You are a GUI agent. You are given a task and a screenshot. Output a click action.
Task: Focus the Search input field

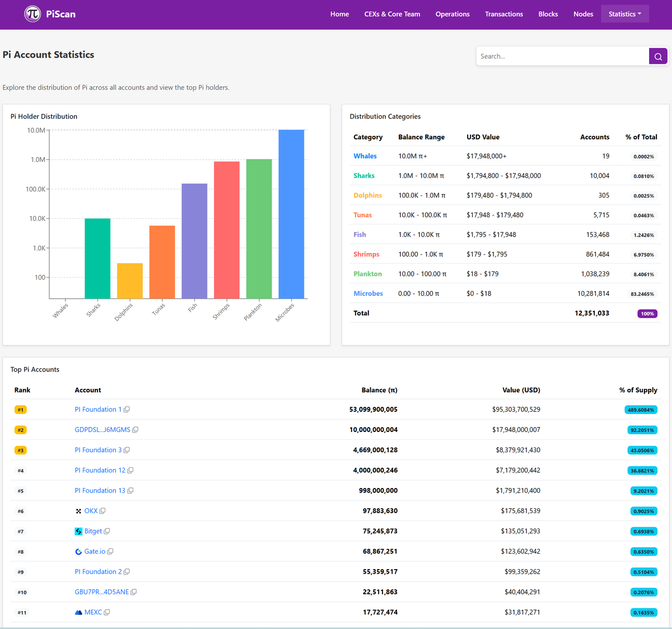[x=563, y=56]
